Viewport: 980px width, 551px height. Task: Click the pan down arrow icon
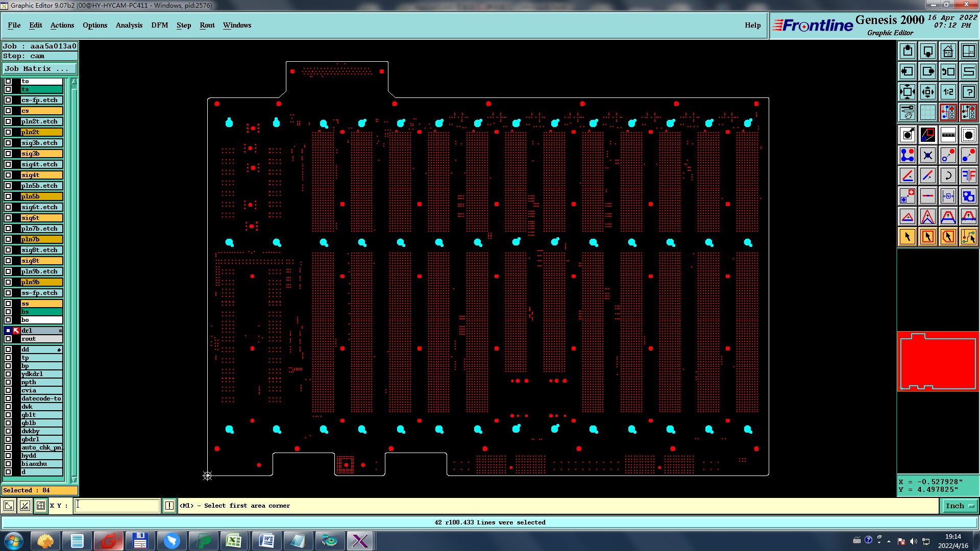[928, 51]
